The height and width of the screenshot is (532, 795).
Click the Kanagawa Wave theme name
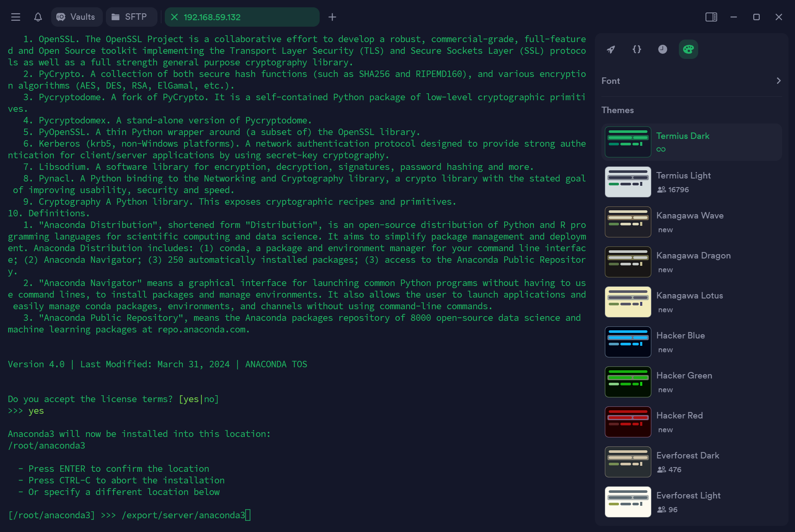(690, 215)
